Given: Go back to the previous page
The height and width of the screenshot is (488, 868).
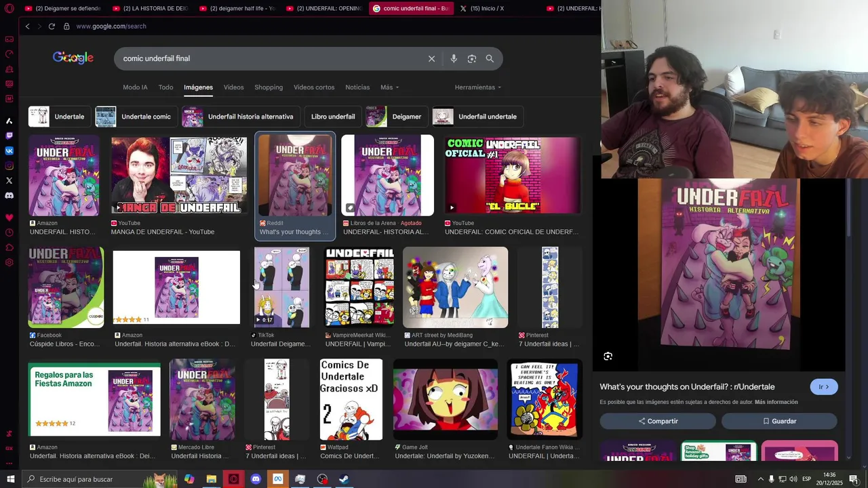Looking at the screenshot, I should [x=27, y=26].
